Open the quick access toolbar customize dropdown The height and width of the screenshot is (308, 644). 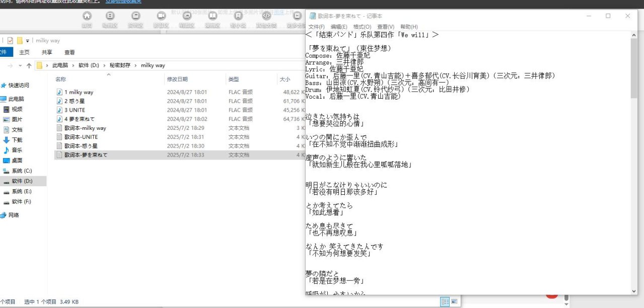click(x=28, y=41)
